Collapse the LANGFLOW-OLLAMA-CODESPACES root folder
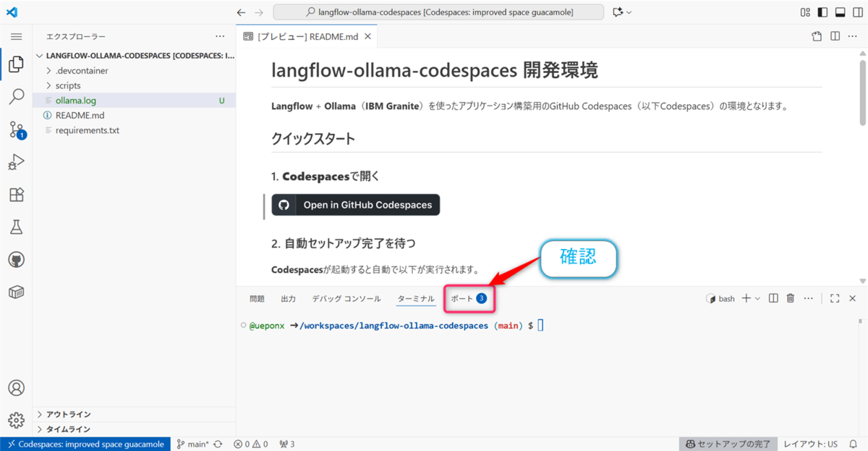Viewport: 868px width, 451px height. (135, 56)
